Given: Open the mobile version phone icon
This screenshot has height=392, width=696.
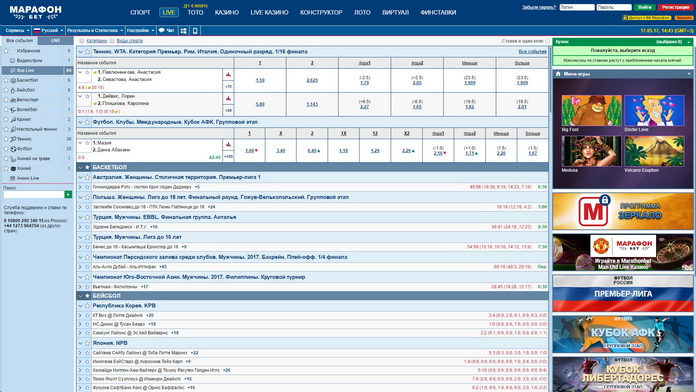Looking at the screenshot, I should pyautogui.click(x=195, y=31).
